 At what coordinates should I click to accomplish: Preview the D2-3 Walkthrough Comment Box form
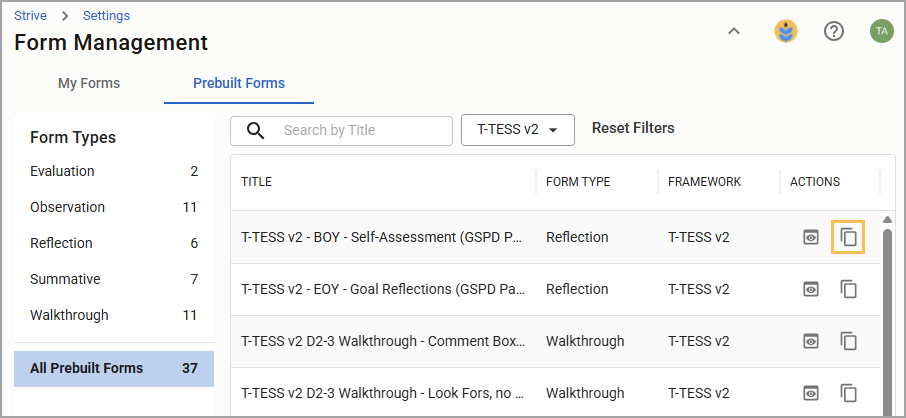(811, 341)
